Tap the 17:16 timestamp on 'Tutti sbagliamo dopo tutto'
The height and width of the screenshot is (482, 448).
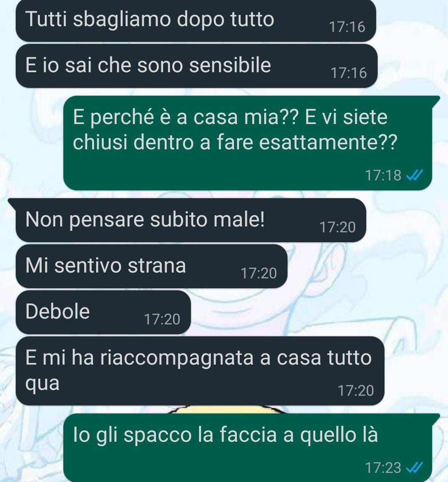[347, 27]
